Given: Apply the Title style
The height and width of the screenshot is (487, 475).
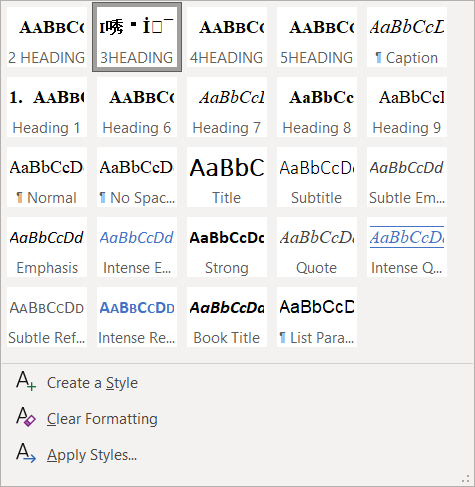Looking at the screenshot, I should [227, 177].
